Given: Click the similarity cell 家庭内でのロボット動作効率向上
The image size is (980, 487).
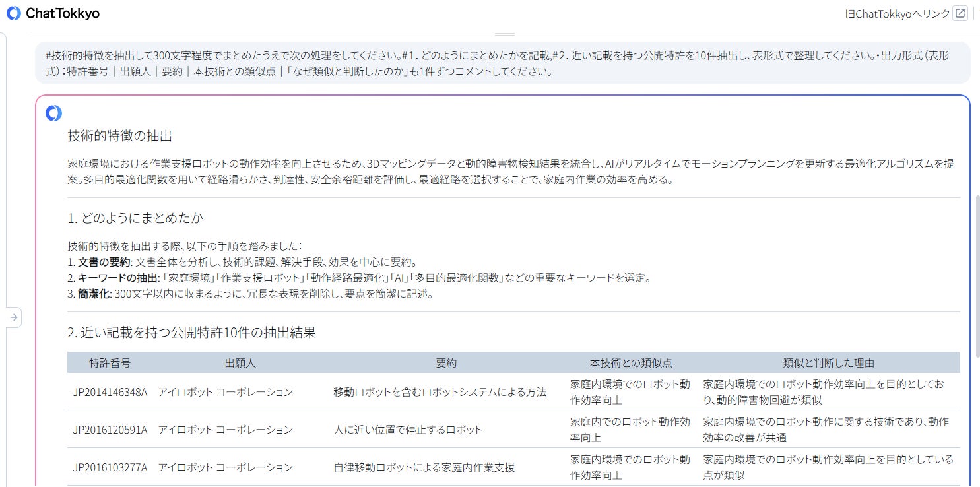Looking at the screenshot, I should coord(631,430).
